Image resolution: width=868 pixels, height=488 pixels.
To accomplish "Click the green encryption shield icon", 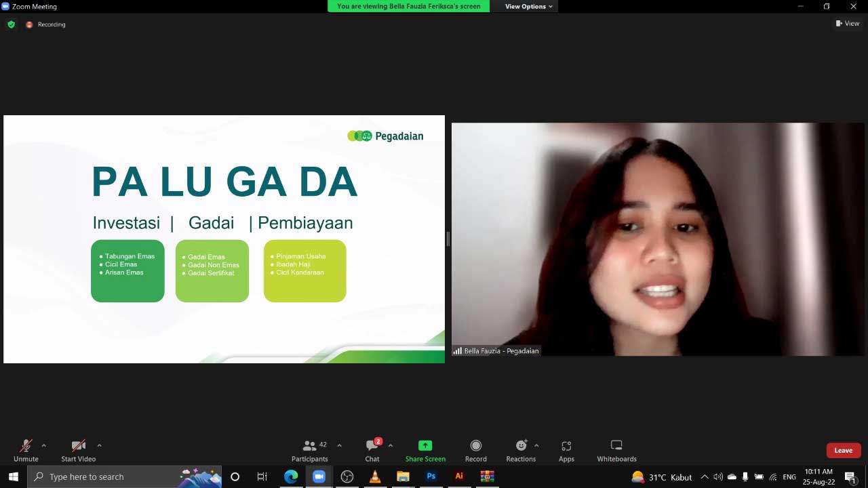I will point(11,24).
